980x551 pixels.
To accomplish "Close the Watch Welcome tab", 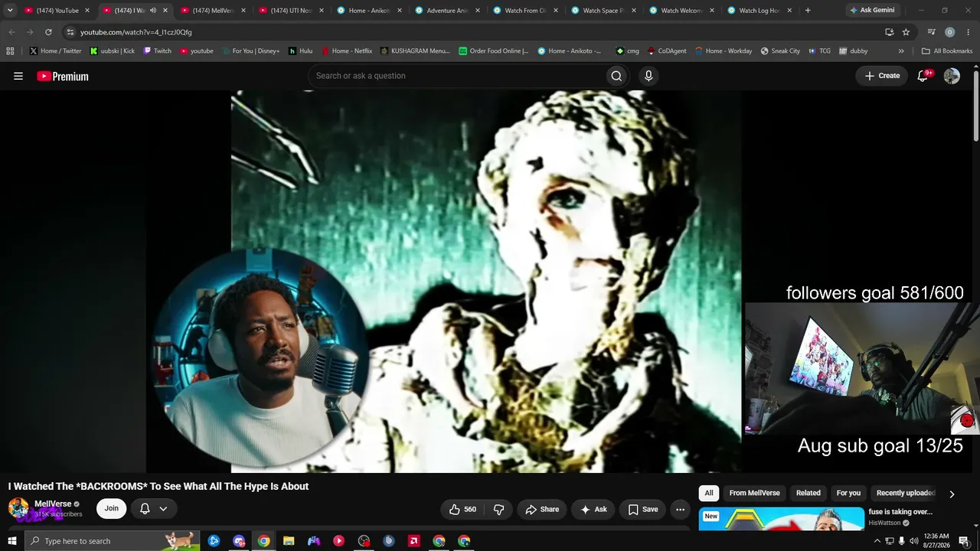I will (711, 11).
